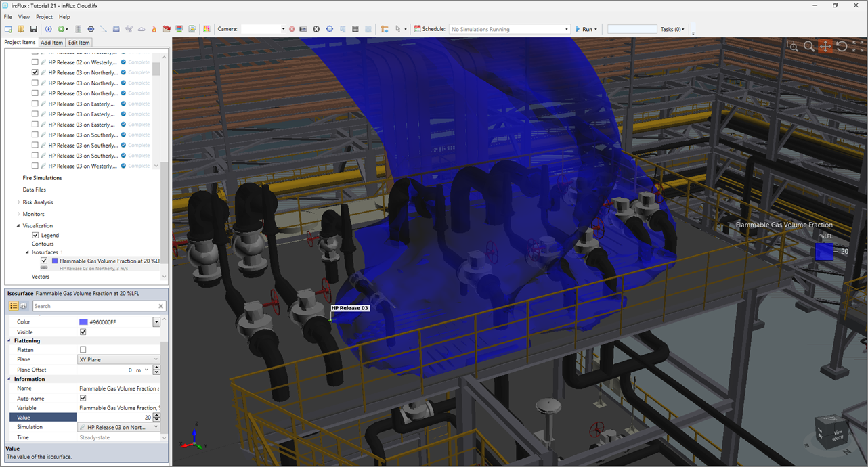
Task: Click the pointer selection tool icon
Action: (398, 29)
